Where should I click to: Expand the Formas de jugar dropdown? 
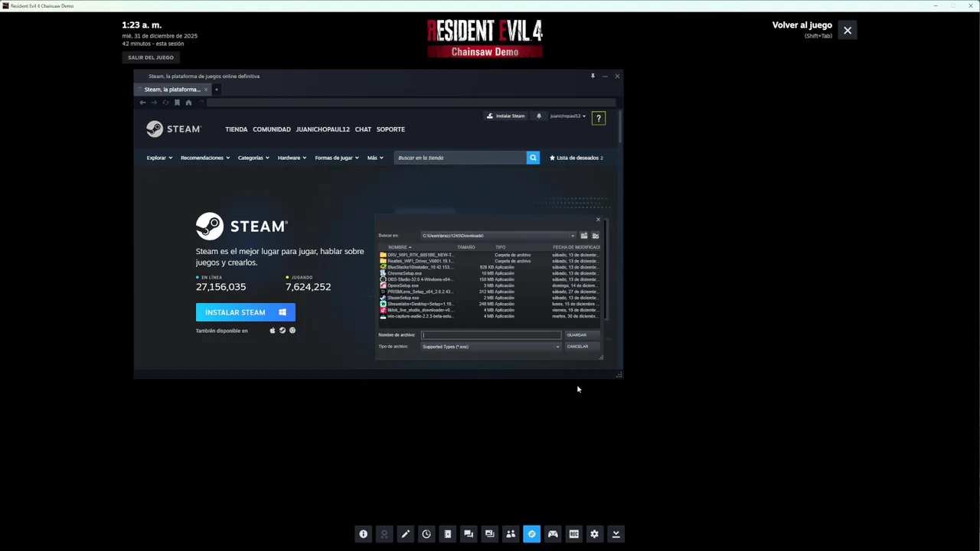pyautogui.click(x=337, y=158)
